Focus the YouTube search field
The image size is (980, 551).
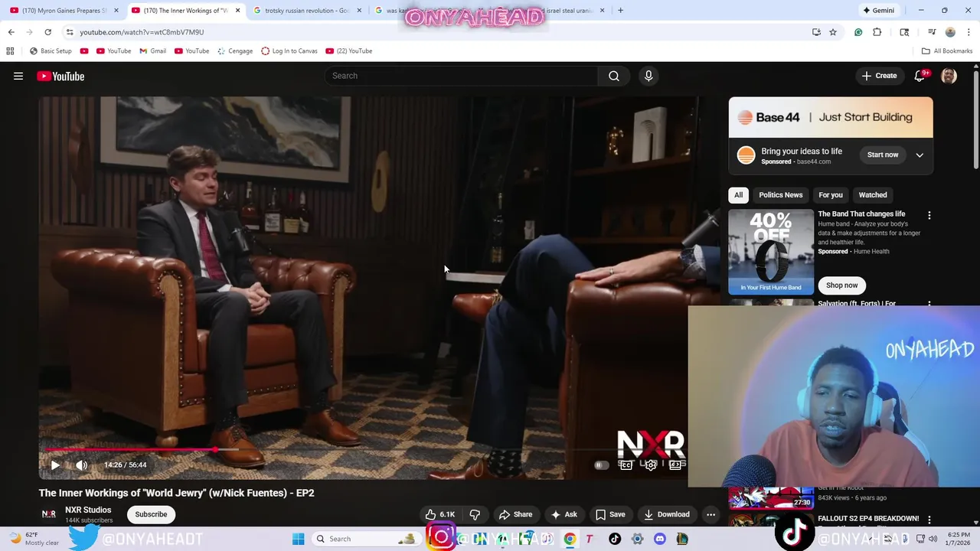click(462, 76)
